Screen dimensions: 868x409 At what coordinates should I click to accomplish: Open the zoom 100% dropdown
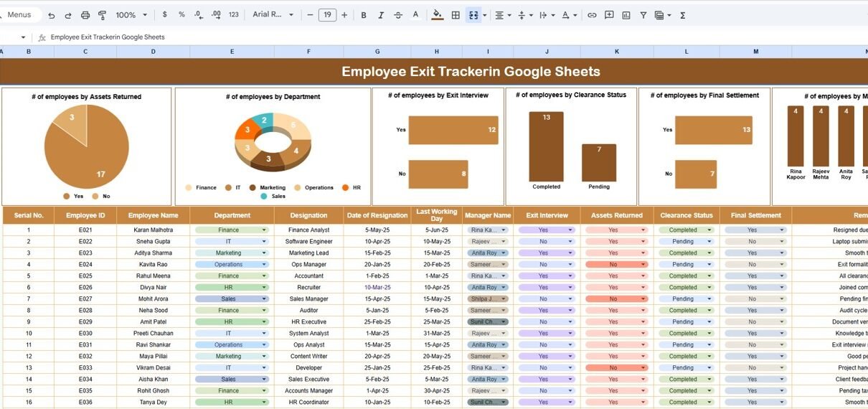(x=131, y=15)
